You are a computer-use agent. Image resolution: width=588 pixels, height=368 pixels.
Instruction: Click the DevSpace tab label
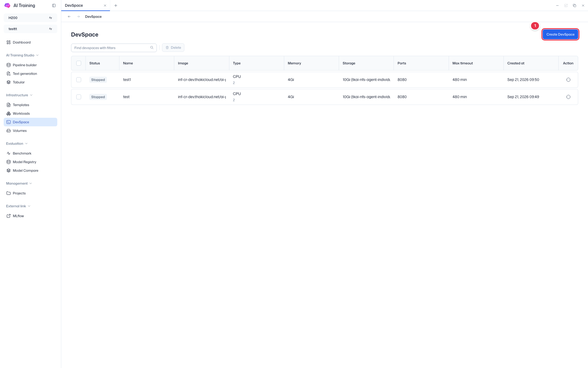click(x=74, y=6)
